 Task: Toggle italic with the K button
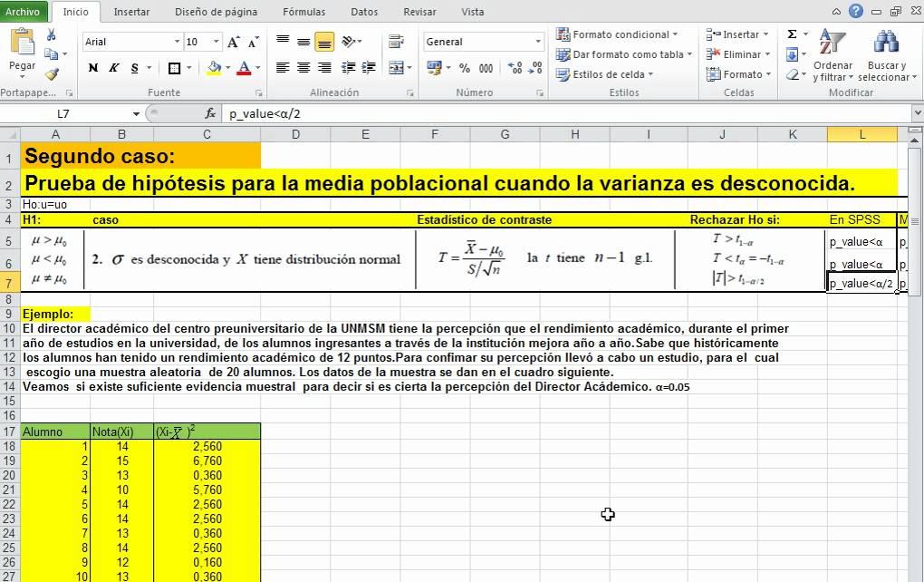tap(114, 68)
